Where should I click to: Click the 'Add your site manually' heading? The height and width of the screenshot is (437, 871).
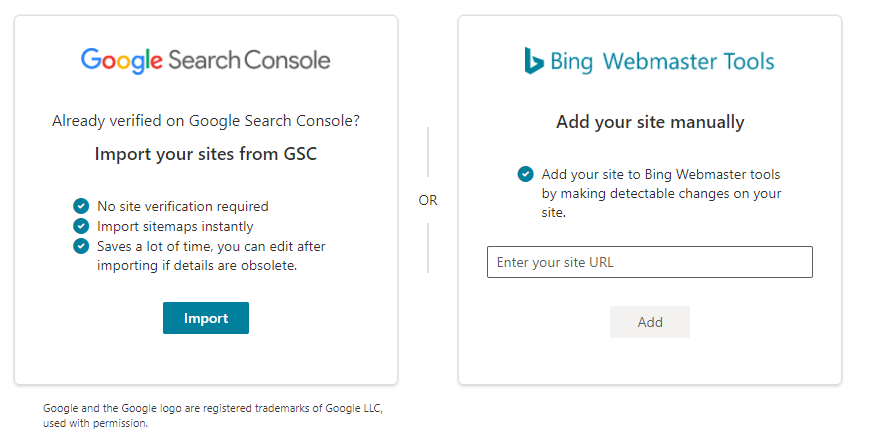pos(650,123)
